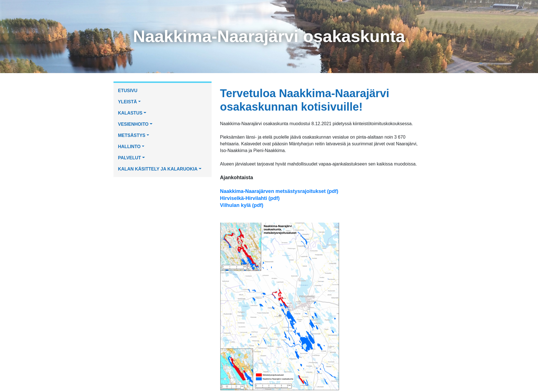Expand the KALASTUS navigation menu
This screenshot has width=538, height=392.
tap(132, 113)
